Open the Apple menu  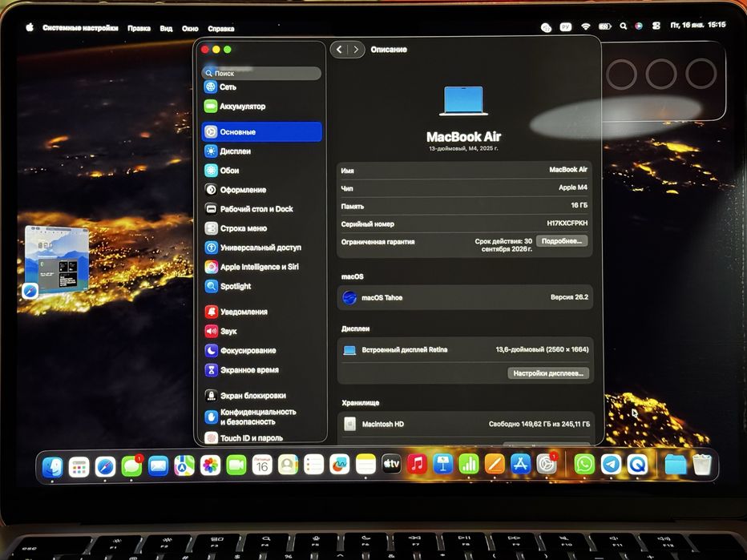click(x=30, y=27)
